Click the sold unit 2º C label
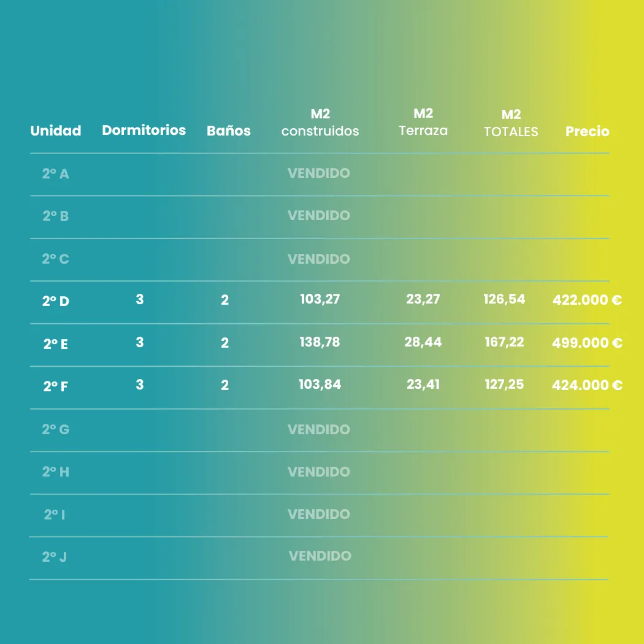Image resolution: width=644 pixels, height=644 pixels. click(56, 259)
